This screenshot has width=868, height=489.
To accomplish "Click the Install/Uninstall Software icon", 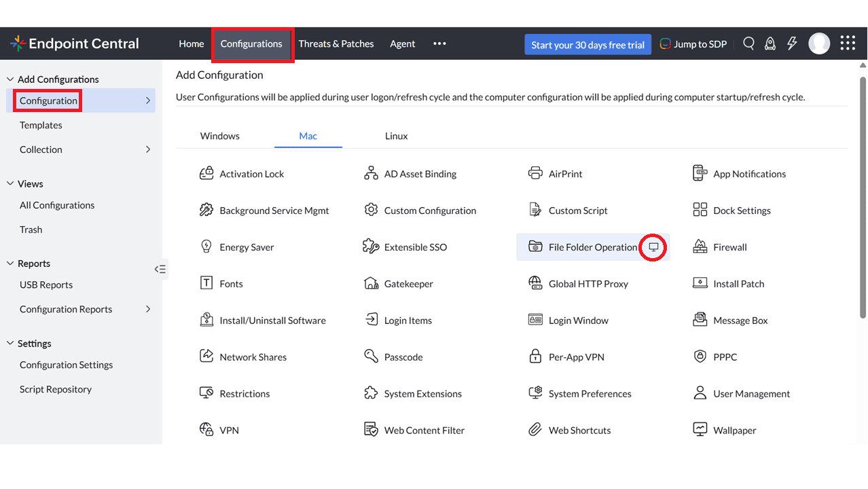I will (206, 320).
